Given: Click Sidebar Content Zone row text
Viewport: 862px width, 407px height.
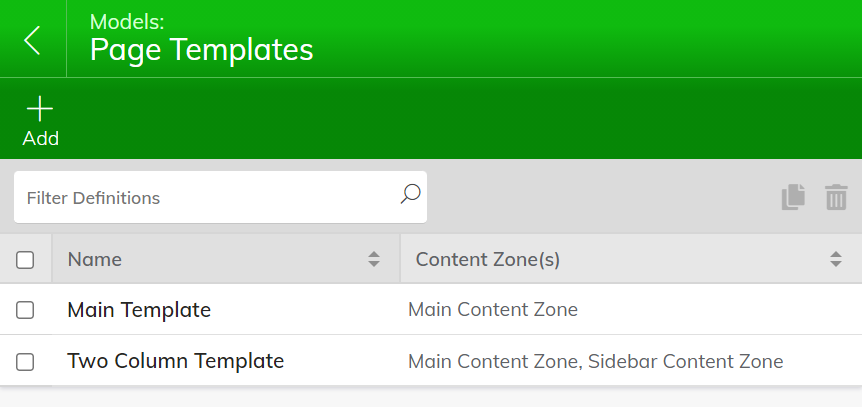Looking at the screenshot, I should (x=686, y=361).
